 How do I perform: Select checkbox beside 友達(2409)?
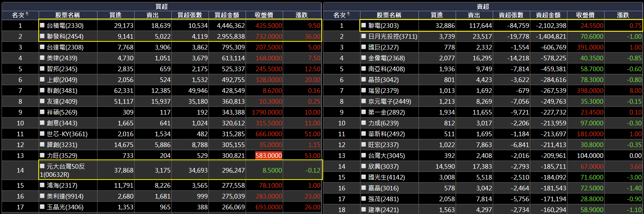43,101
